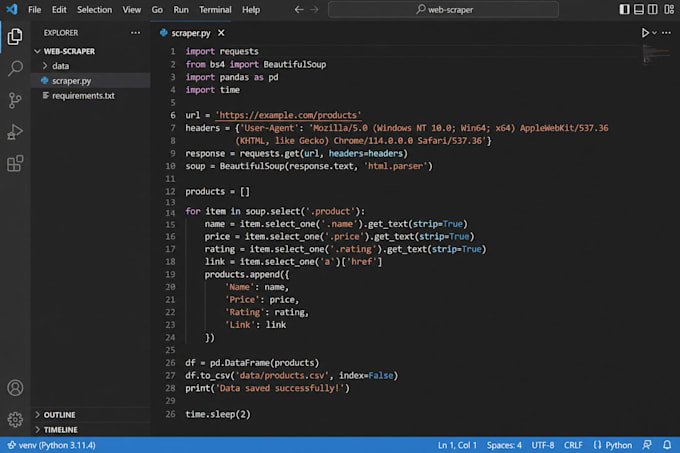Click the web-scraper command center search box
The width and height of the screenshot is (680, 453).
click(x=443, y=10)
